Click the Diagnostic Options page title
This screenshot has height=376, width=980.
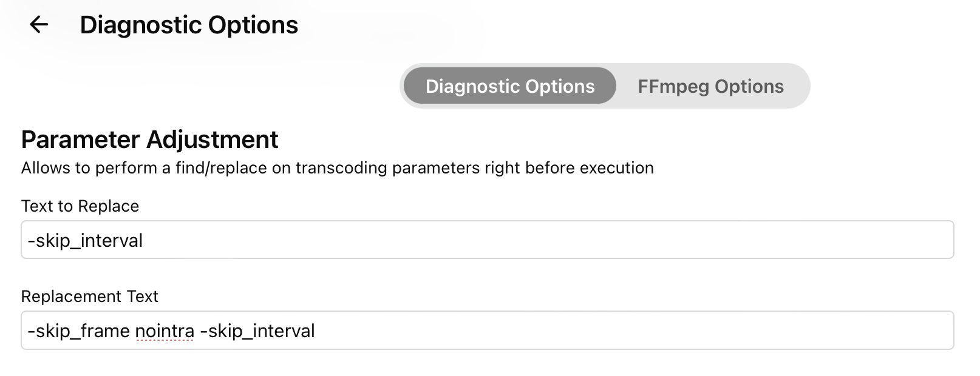[x=189, y=25]
